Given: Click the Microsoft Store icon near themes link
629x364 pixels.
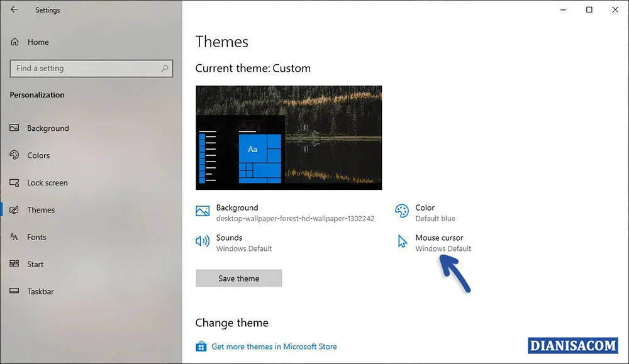Looking at the screenshot, I should [201, 346].
